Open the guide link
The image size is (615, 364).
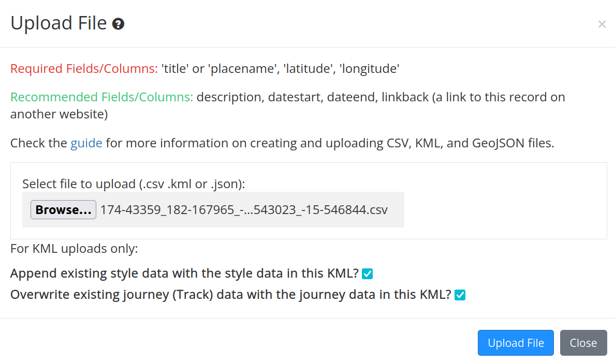point(86,143)
